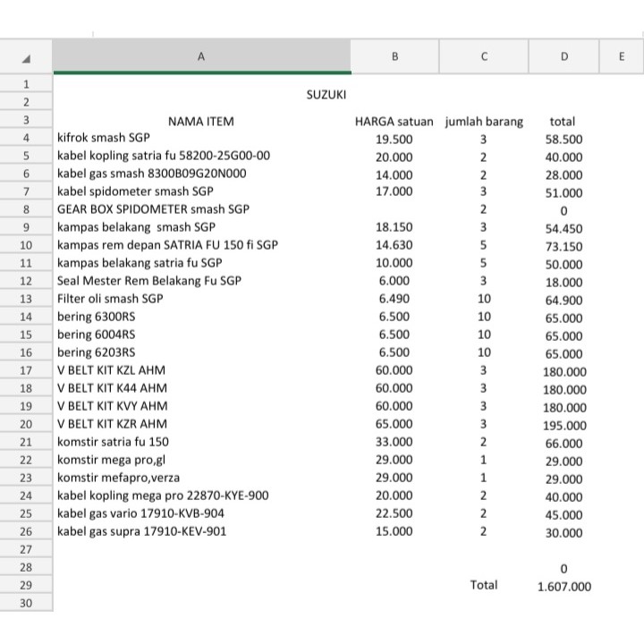Click the Total label in row 29

[483, 585]
